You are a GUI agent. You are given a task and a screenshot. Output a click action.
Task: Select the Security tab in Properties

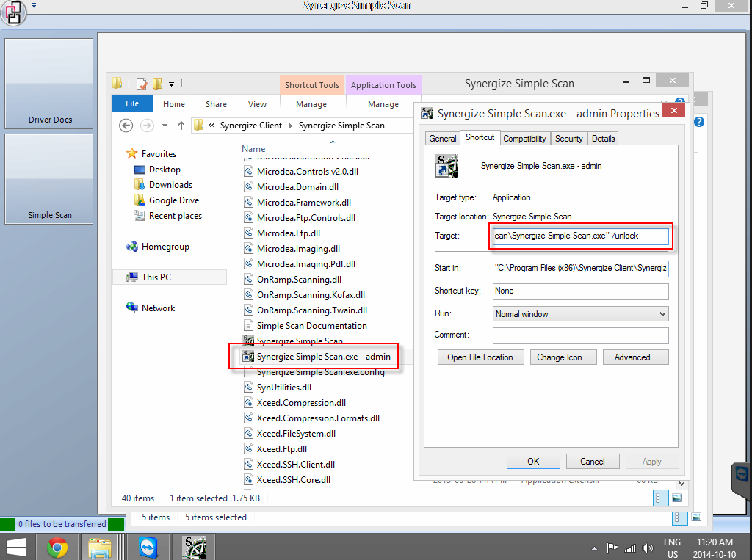(568, 139)
